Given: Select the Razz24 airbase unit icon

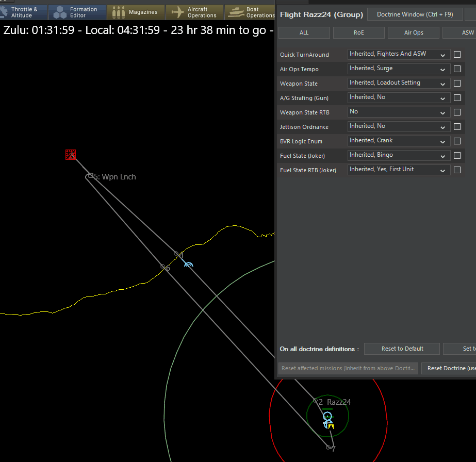Looking at the screenshot, I should point(327,416).
